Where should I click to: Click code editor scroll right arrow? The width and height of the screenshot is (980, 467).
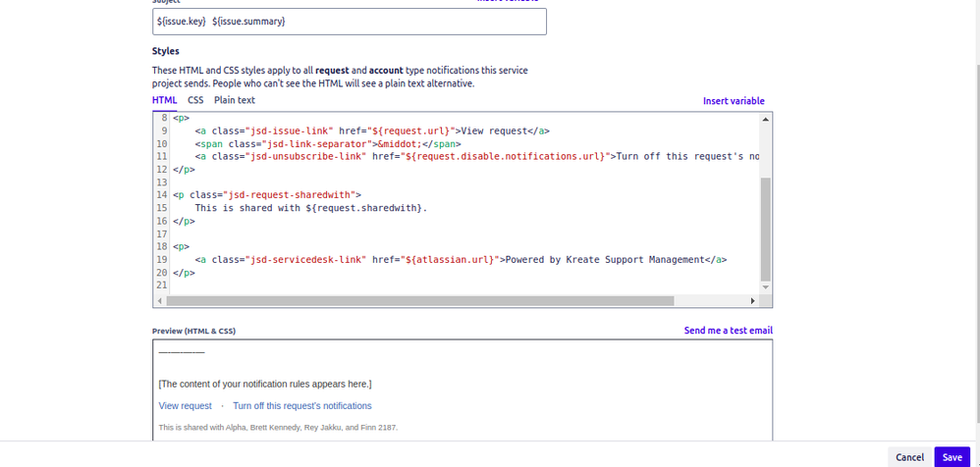(x=752, y=301)
